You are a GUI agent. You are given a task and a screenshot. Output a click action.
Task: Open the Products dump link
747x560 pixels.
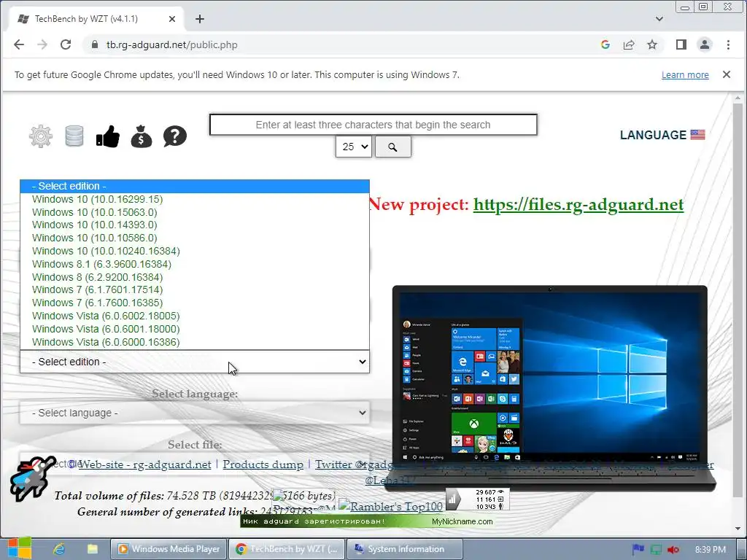tap(263, 464)
